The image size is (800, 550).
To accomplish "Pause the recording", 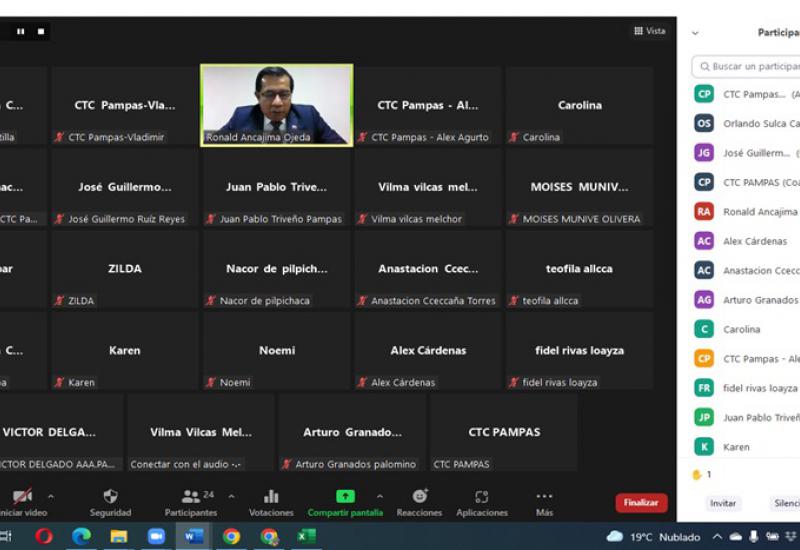I will pos(20,31).
